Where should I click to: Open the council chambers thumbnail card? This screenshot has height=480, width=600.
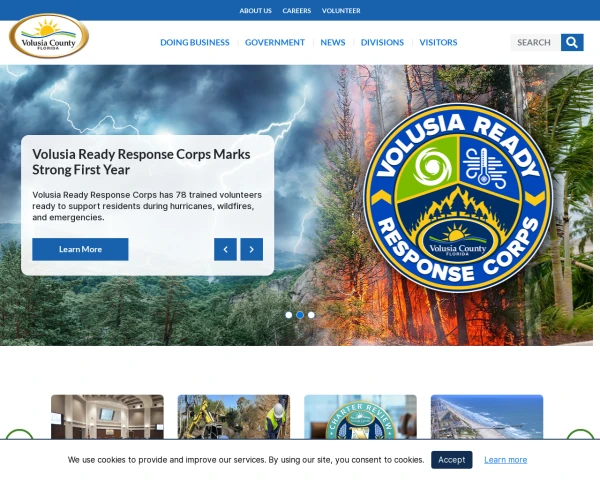click(x=107, y=417)
